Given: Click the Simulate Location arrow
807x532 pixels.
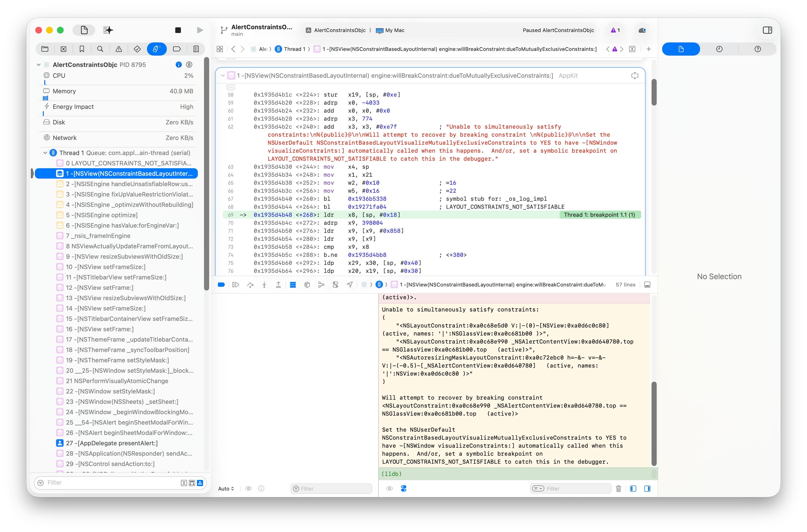Looking at the screenshot, I should pos(349,285).
